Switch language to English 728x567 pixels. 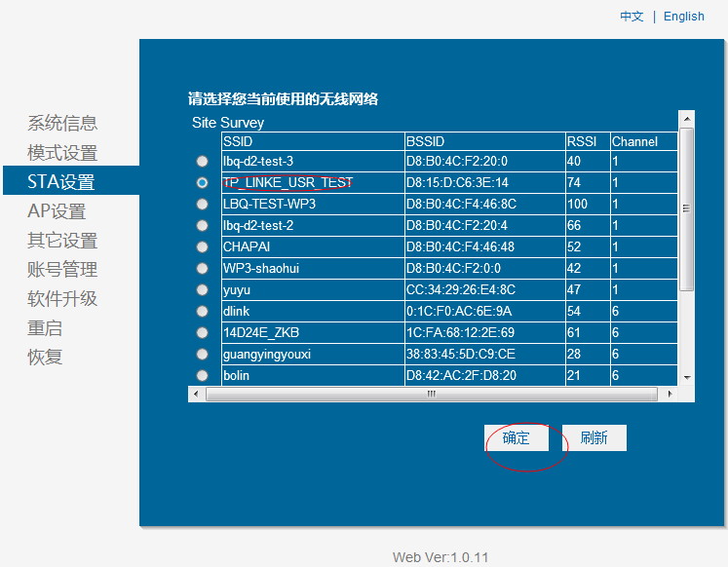click(x=683, y=17)
